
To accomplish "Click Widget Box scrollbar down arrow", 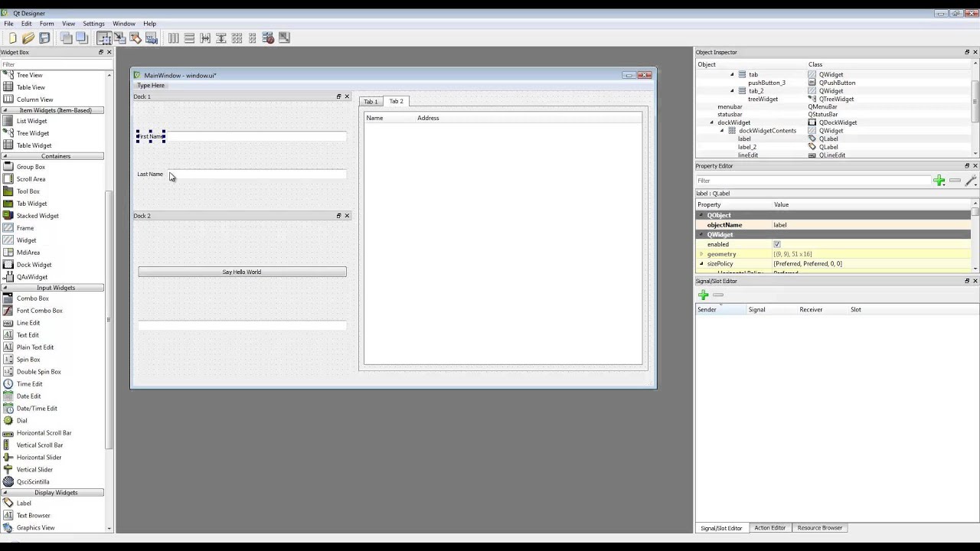I will coord(109,529).
